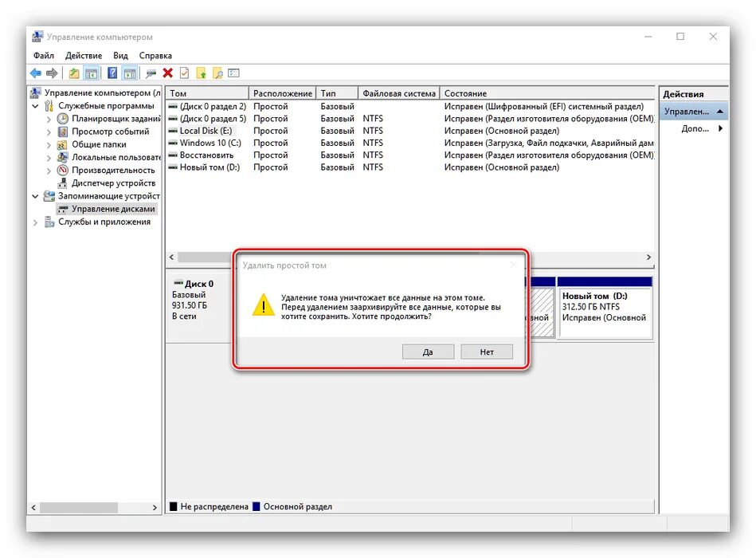The width and height of the screenshot is (756, 558).
Task: Open Help via the question mark toolbar icon
Action: coord(112,73)
